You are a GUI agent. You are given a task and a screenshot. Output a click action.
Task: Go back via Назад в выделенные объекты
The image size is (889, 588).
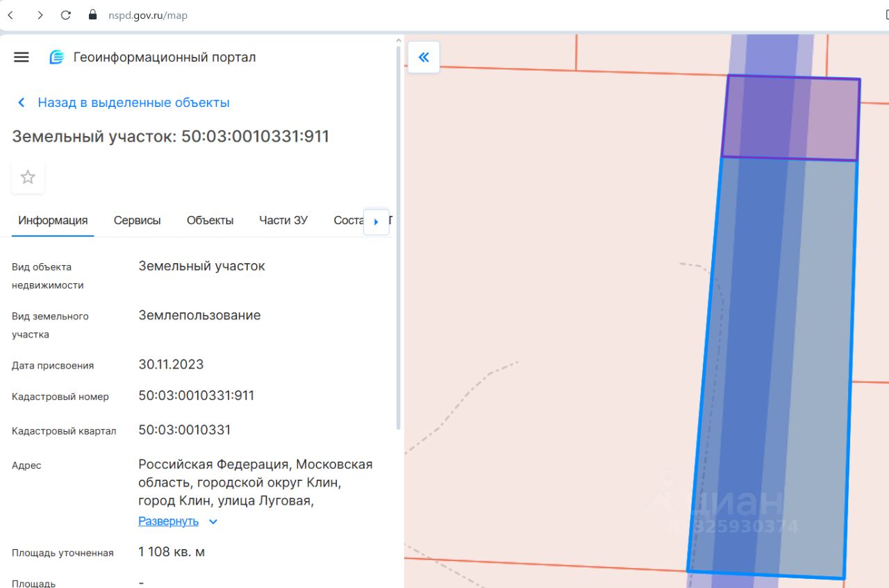click(133, 103)
